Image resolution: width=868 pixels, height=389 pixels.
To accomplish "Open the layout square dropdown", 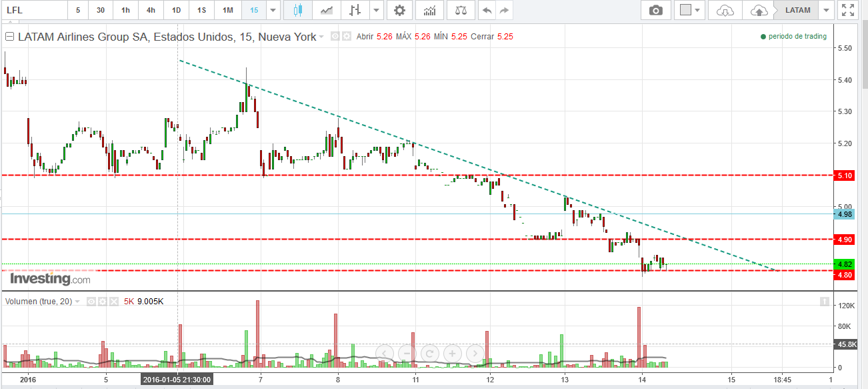I will tap(689, 10).
